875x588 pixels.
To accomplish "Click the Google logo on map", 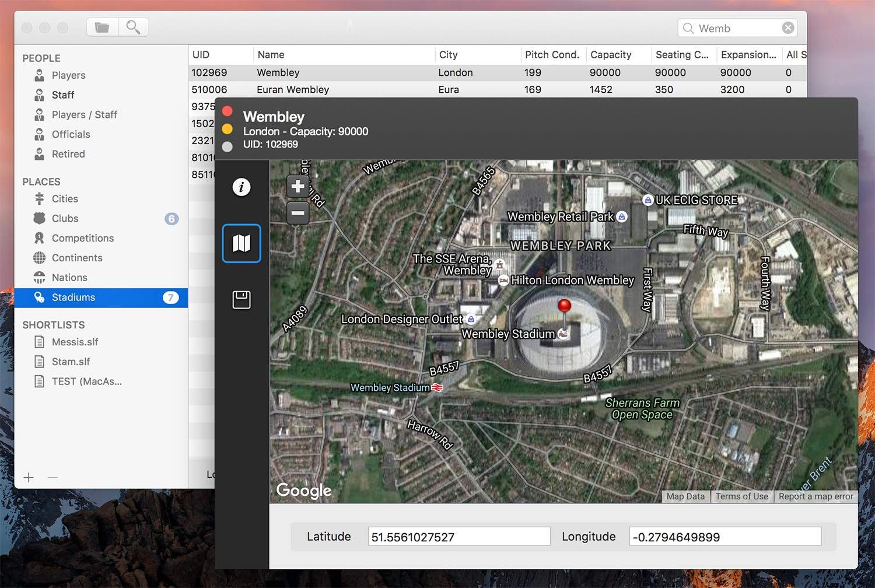I will [x=304, y=491].
